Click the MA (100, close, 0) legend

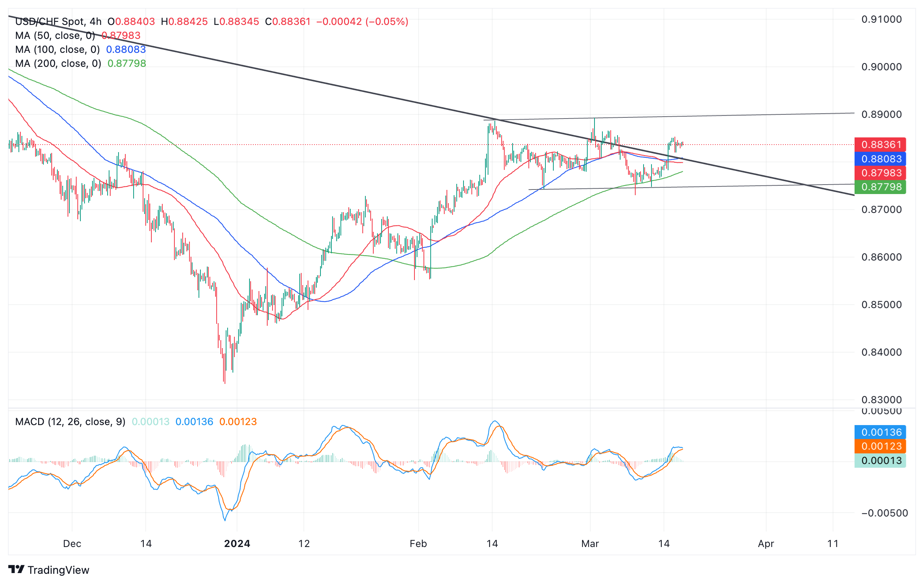pos(57,49)
